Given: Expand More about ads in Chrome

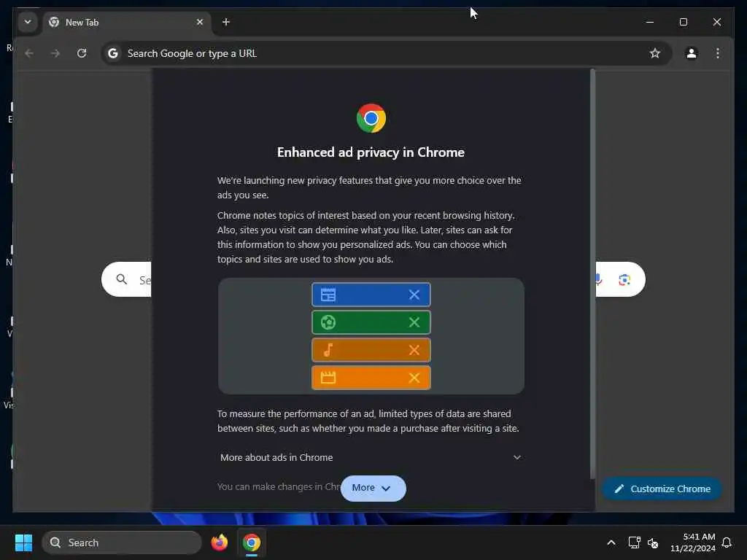Looking at the screenshot, I should (371, 458).
